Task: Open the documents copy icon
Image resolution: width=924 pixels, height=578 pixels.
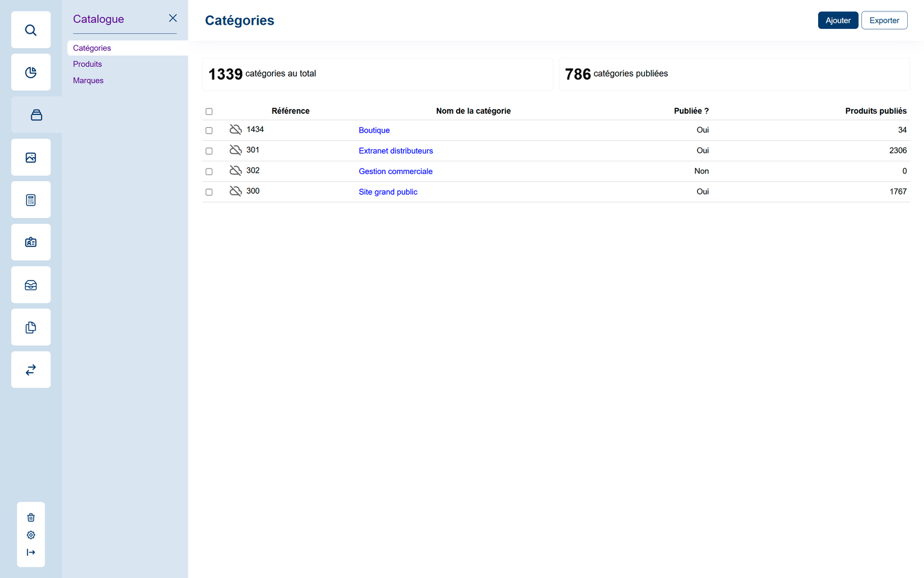Action: point(31,328)
